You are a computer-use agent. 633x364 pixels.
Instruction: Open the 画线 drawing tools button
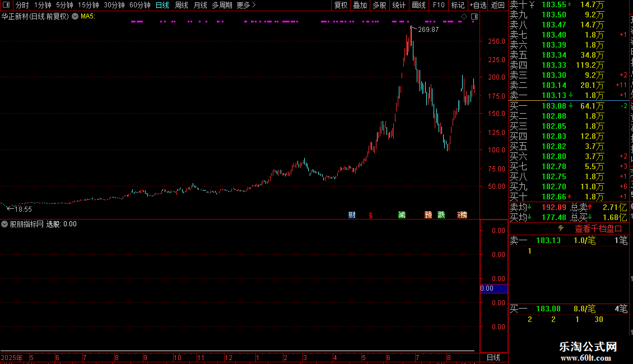pyautogui.click(x=418, y=5)
